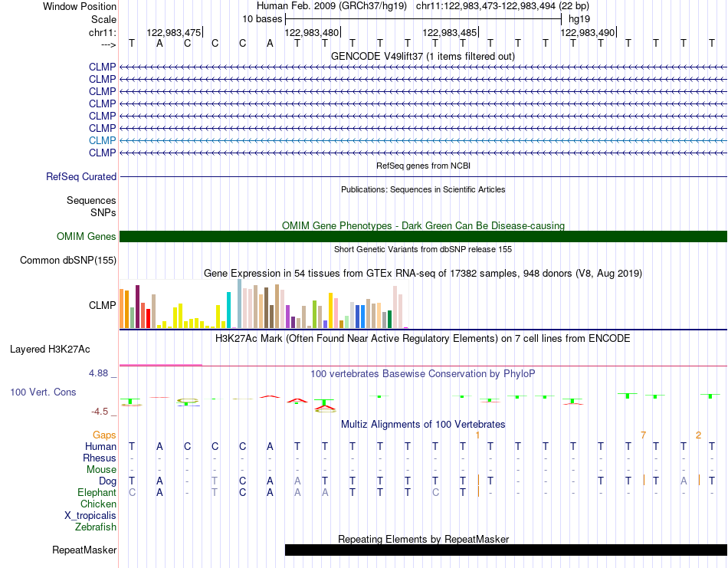728x568 pixels.
Task: Open the OMIM Gene Phenotypes track title
Action: (423, 225)
